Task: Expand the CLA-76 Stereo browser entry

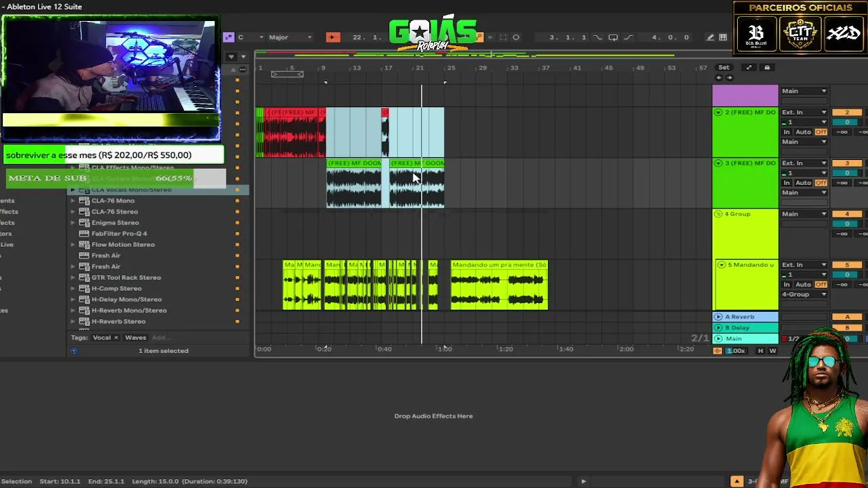Action: pos(73,211)
